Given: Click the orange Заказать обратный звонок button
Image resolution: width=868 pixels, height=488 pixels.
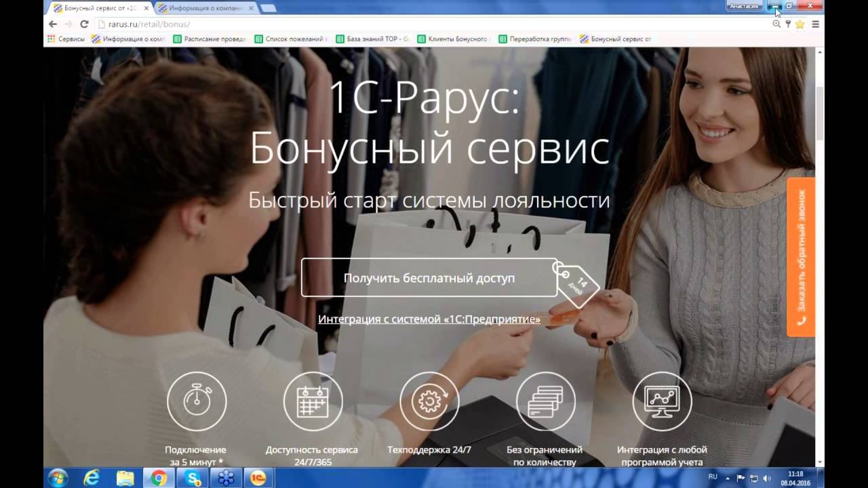Looking at the screenshot, I should point(801,257).
